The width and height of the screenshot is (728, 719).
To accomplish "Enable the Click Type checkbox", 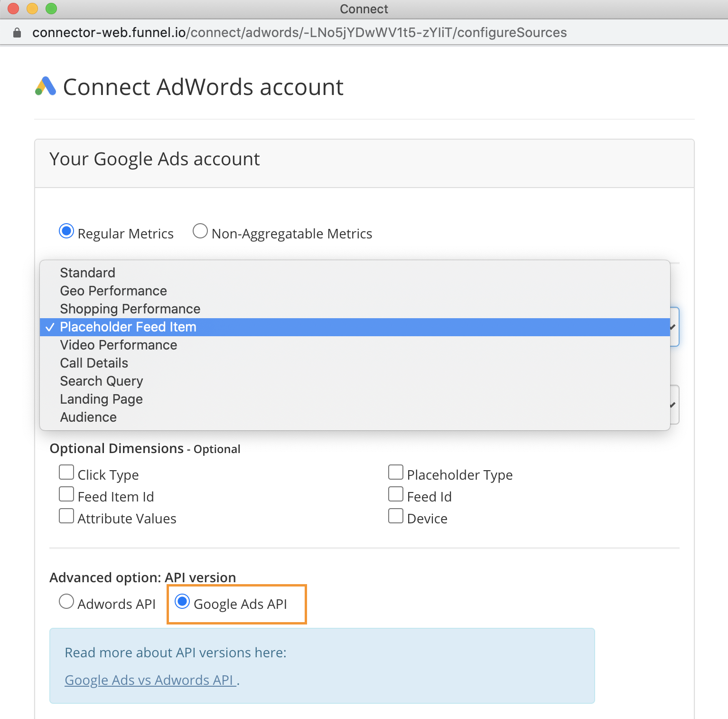I will pos(66,473).
